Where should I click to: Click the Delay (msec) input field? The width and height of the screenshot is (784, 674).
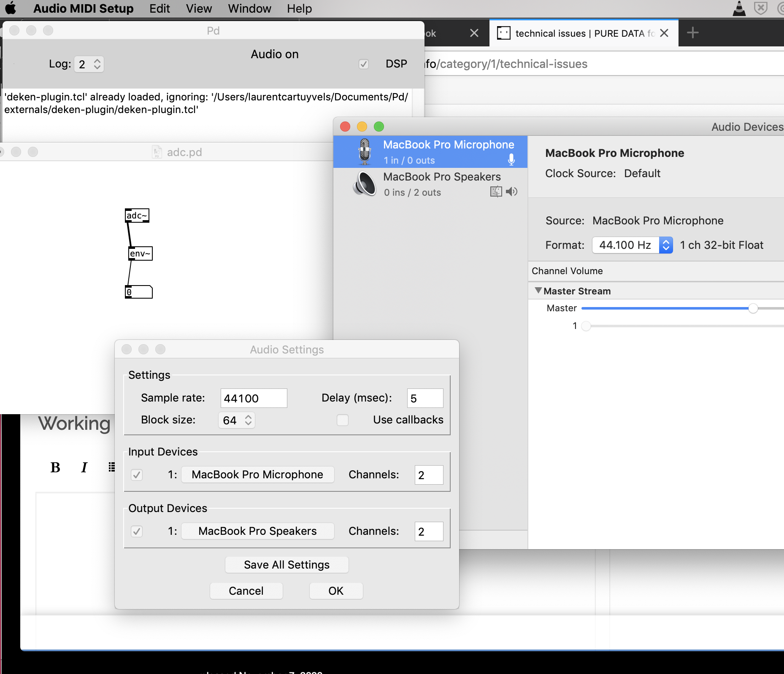click(425, 398)
